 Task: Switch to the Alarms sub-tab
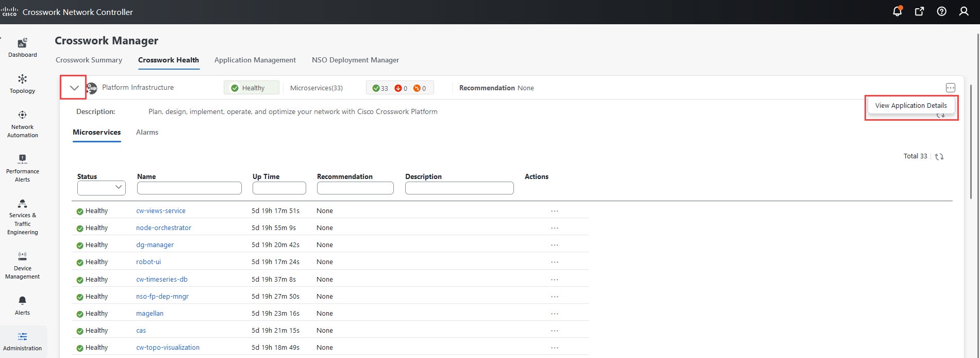(147, 132)
